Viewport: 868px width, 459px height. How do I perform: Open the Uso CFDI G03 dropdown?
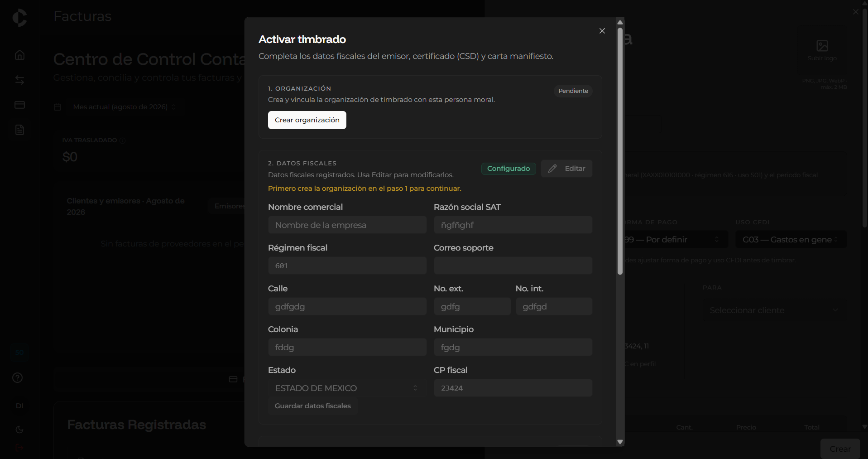pyautogui.click(x=791, y=239)
